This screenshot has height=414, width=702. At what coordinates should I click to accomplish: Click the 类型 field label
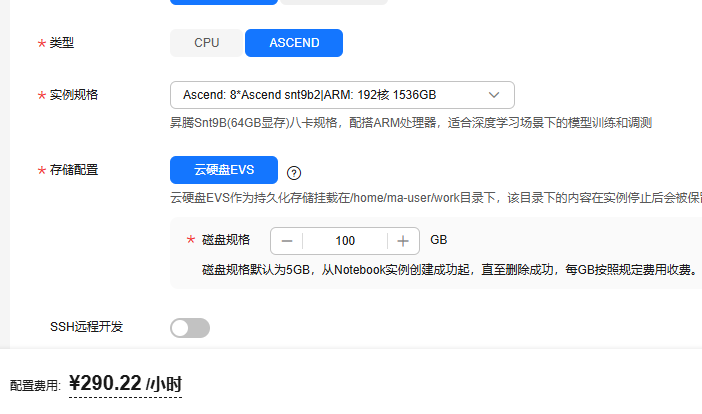click(62, 43)
